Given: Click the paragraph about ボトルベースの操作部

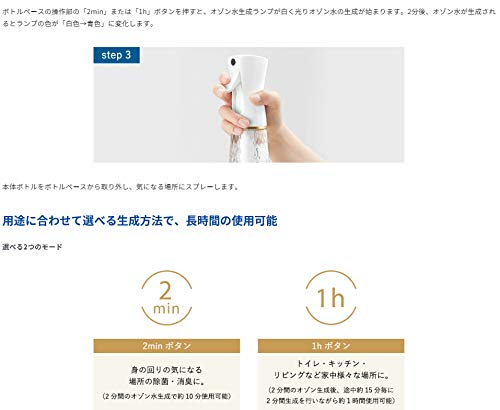Looking at the screenshot, I should pyautogui.click(x=249, y=18).
